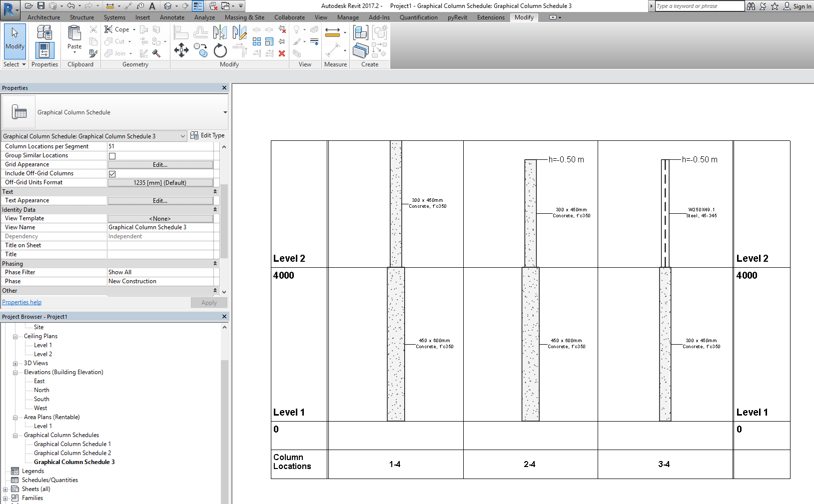Select the Create Assembly tool

click(x=360, y=32)
